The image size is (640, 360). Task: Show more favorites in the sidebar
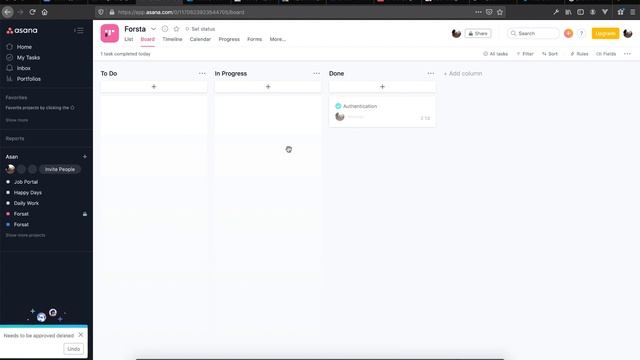[17, 120]
